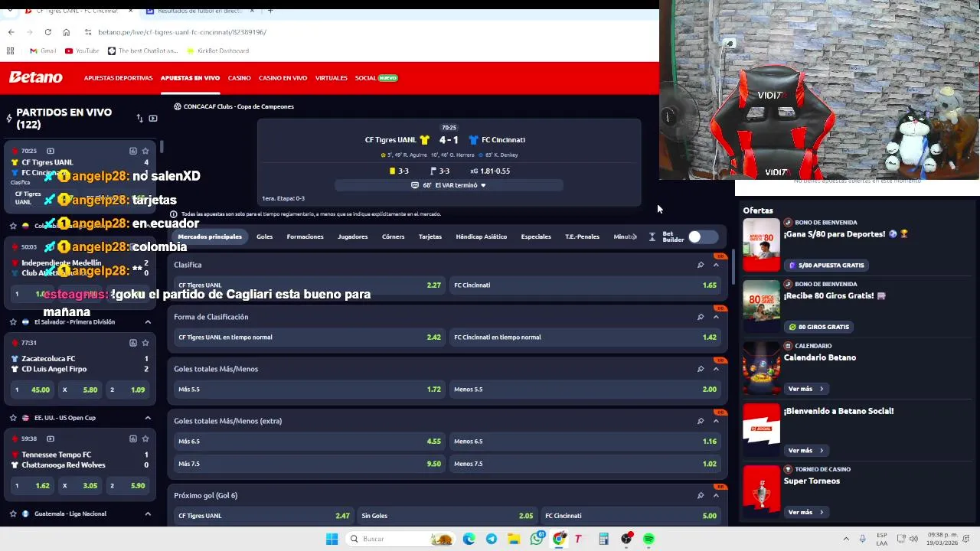
Task: Bet on FC Cincinnati Clasifica 1.65
Action: (x=585, y=285)
